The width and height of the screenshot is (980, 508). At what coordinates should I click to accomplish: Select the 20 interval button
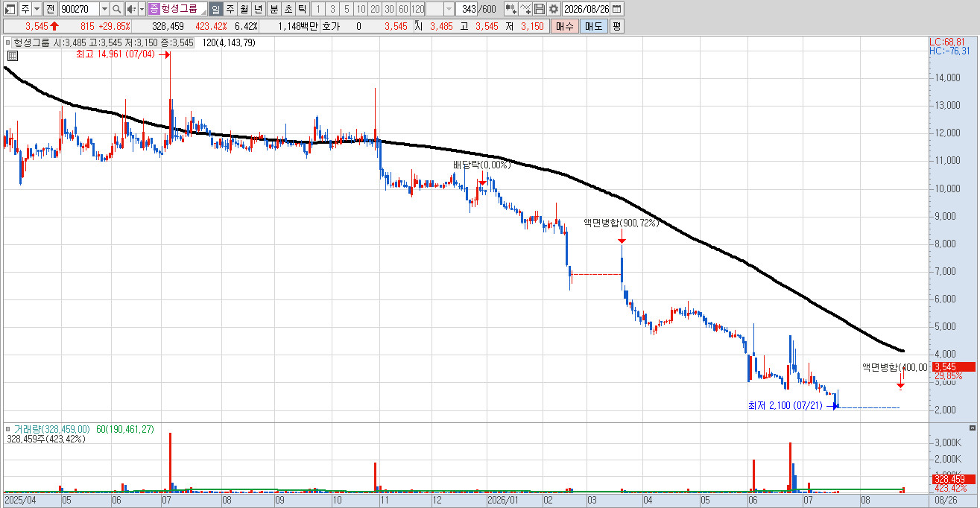(374, 9)
